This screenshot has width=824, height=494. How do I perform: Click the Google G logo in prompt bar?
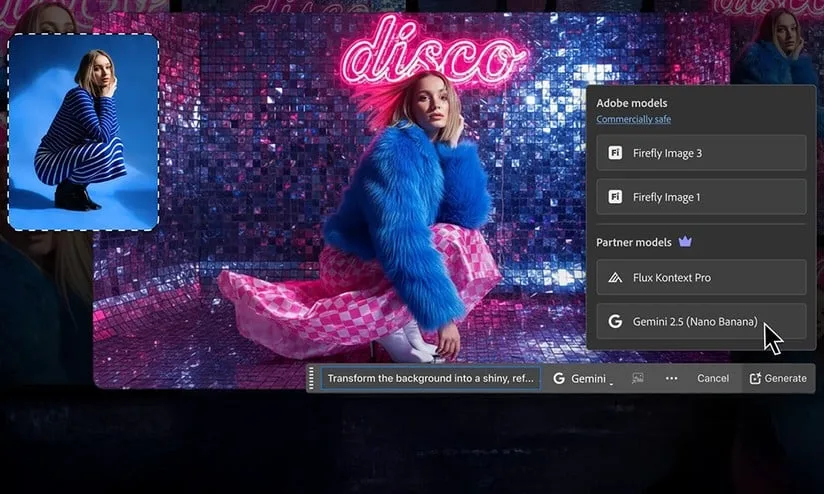coord(559,379)
